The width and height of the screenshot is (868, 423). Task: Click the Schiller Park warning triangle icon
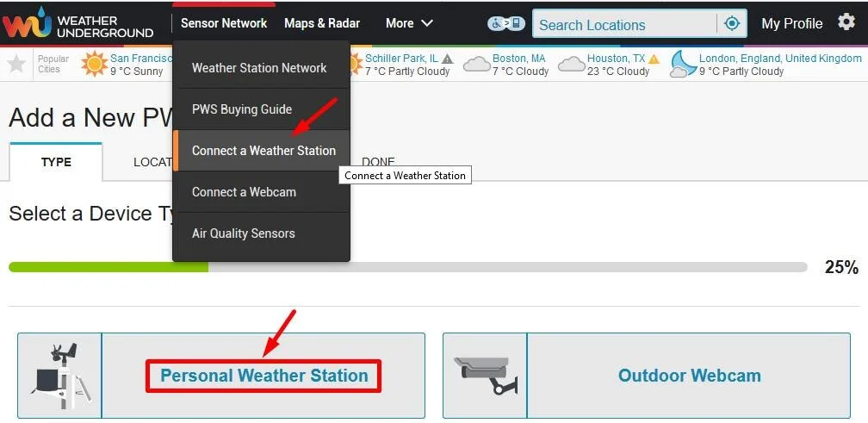[447, 59]
